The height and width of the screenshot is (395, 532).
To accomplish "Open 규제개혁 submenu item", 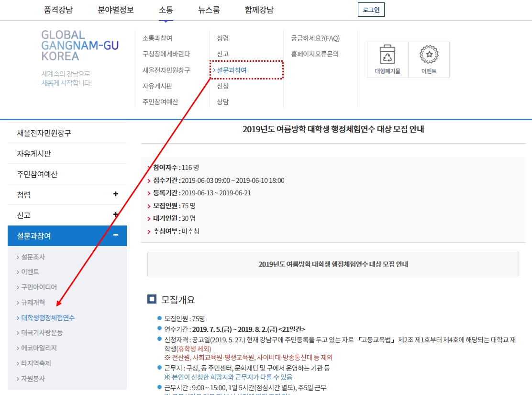I will 33,302.
